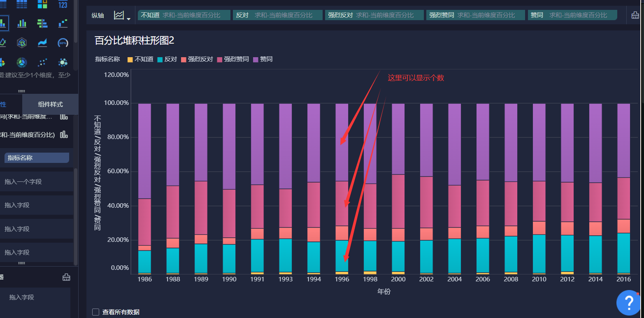Click the 年份 x-axis title
Viewport: 644px width, 318px height.
pyautogui.click(x=384, y=292)
